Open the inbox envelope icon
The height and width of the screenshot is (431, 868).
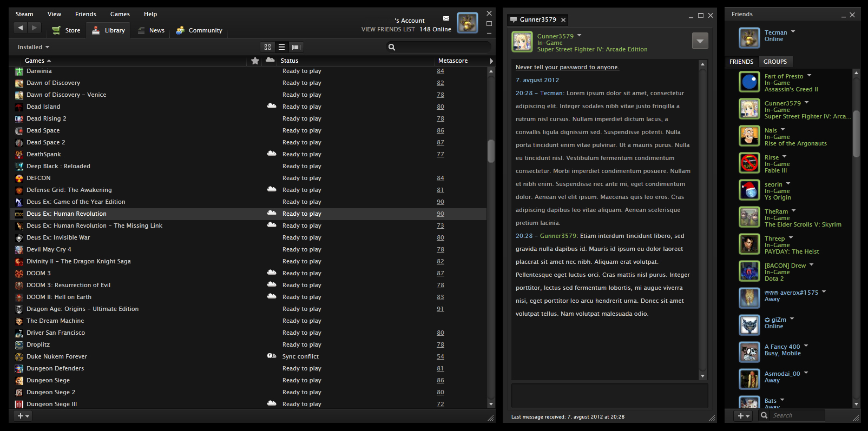446,18
